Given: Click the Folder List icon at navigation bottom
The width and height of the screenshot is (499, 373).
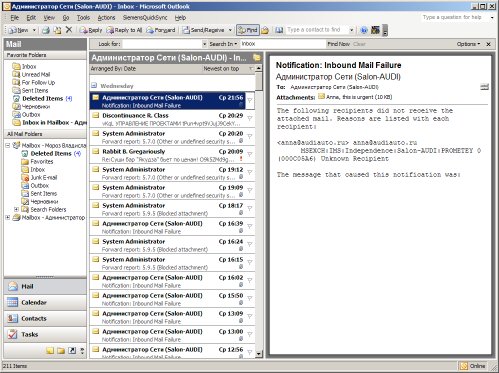Looking at the screenshot, I should tap(61, 350).
